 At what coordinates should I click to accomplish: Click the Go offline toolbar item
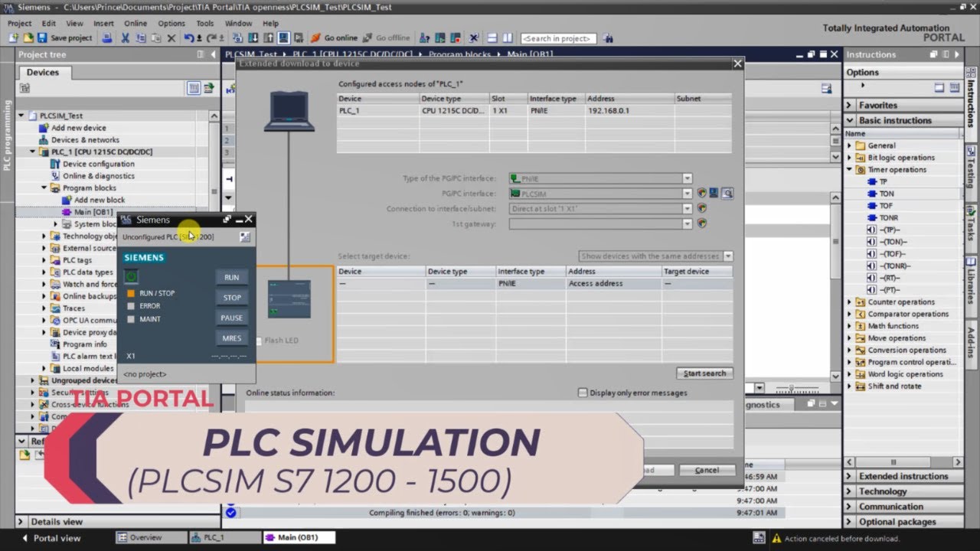click(388, 38)
